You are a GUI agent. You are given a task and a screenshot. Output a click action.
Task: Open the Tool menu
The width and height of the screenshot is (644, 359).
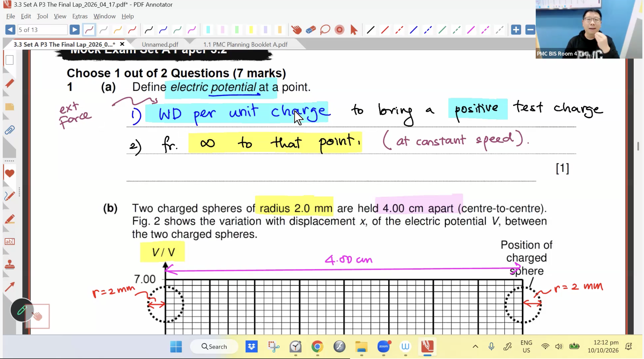(42, 16)
